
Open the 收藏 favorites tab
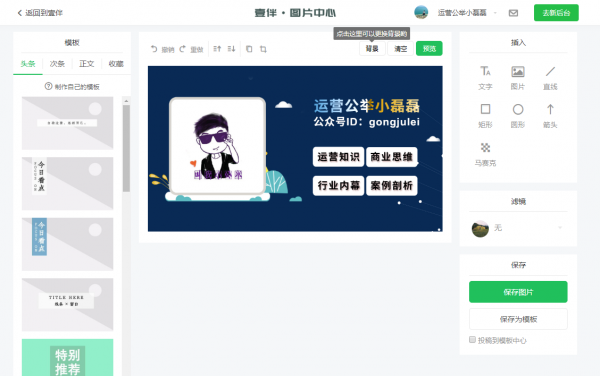116,63
